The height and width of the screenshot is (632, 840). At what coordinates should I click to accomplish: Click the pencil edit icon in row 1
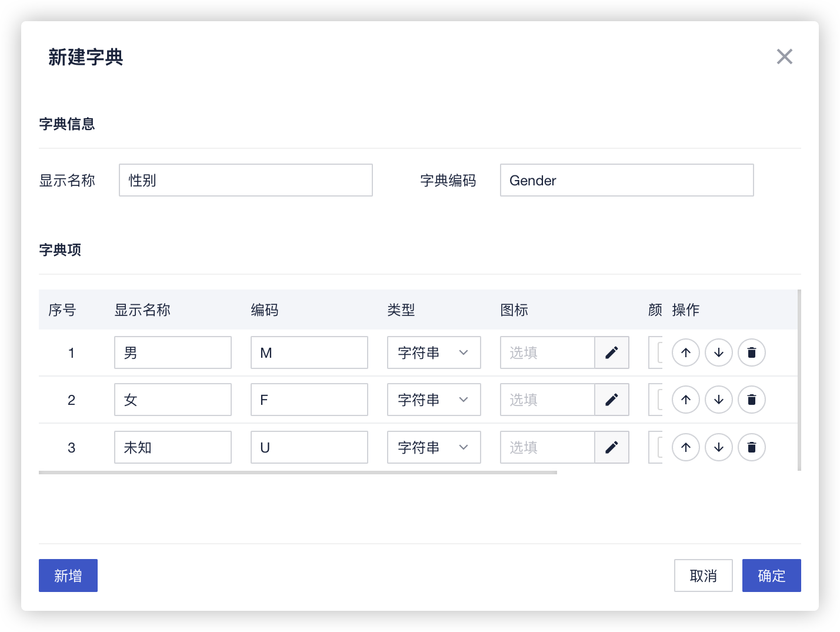[x=612, y=352]
